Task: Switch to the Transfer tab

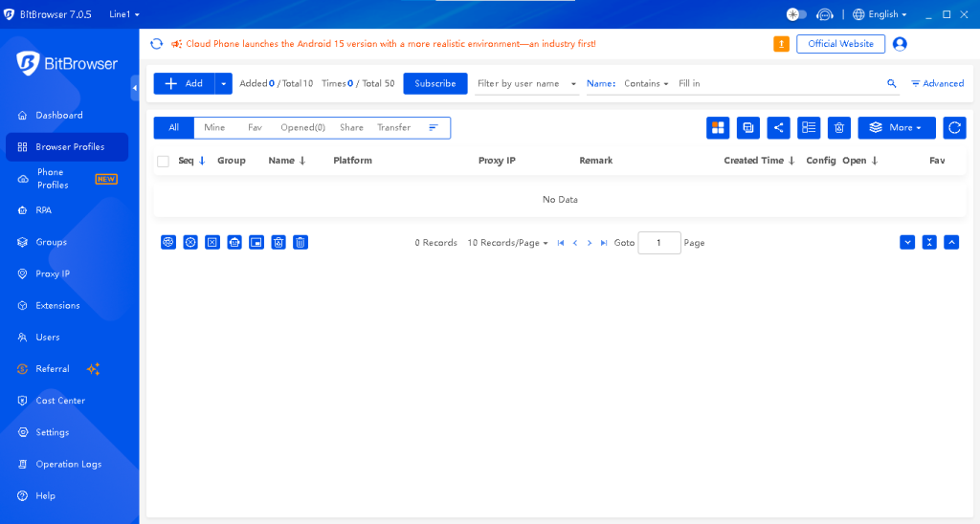Action: 393,127
